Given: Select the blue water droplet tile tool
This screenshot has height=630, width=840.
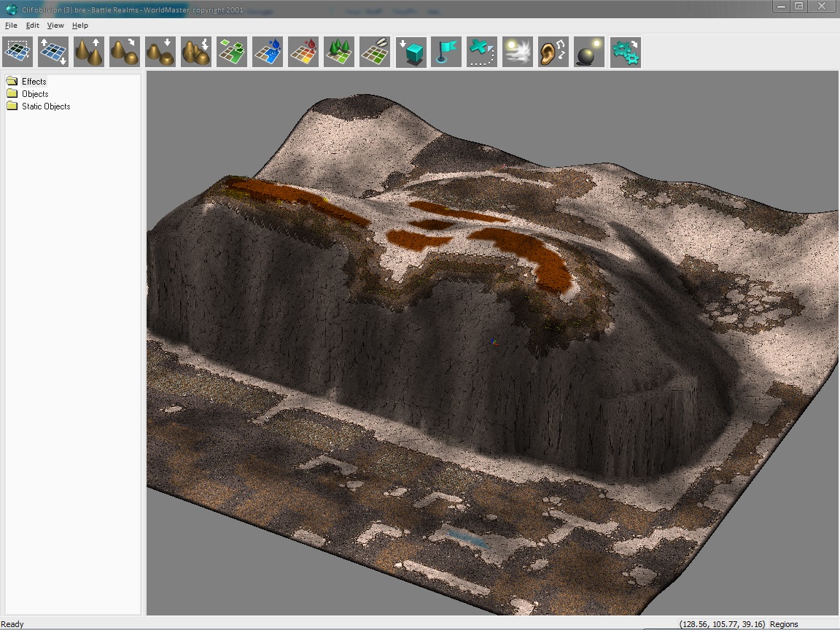Looking at the screenshot, I should [268, 52].
